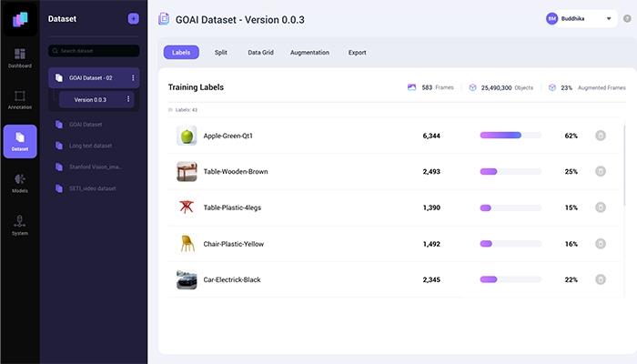This screenshot has height=364, width=637.
Task: Click the Augmented Frames icon beside 23%
Action: [x=552, y=87]
